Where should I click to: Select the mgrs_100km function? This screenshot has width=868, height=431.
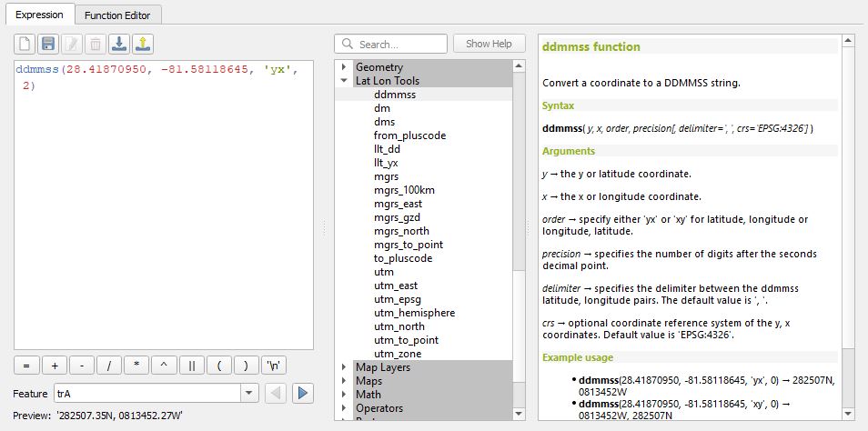[x=404, y=190]
